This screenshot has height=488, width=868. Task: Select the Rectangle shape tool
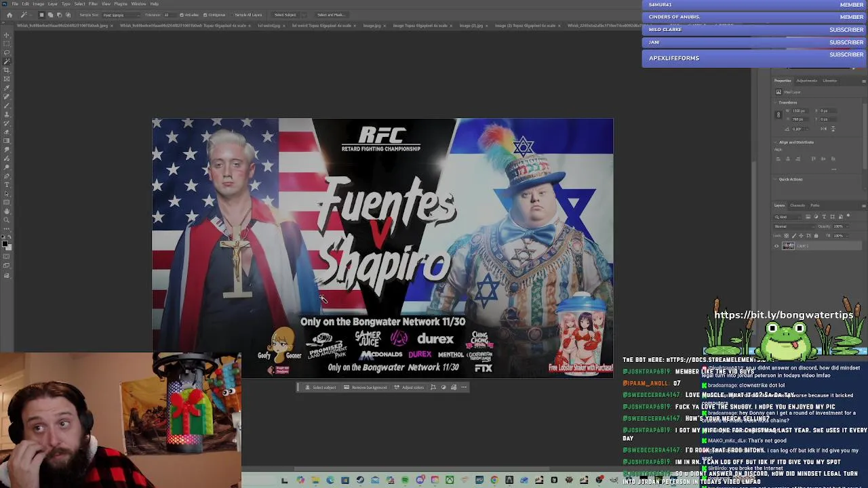7,202
